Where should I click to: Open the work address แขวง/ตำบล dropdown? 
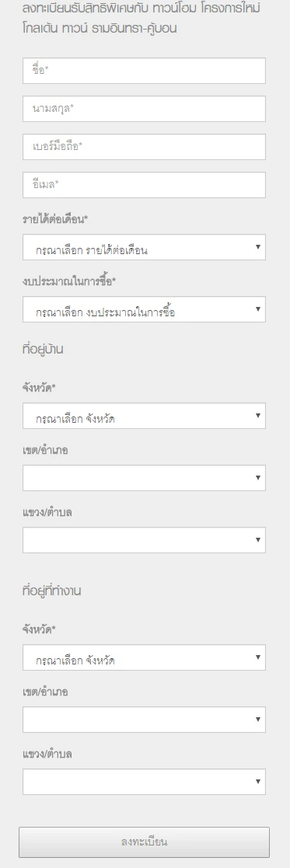point(144,782)
